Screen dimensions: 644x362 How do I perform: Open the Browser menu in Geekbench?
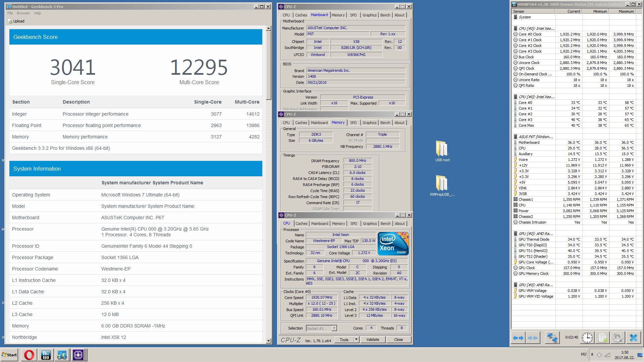click(x=23, y=13)
